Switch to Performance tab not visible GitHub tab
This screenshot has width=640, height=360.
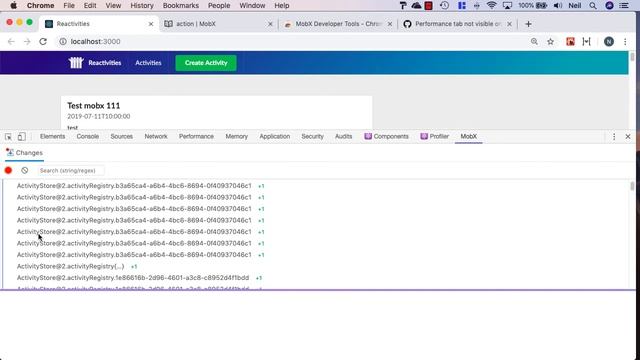tap(457, 24)
